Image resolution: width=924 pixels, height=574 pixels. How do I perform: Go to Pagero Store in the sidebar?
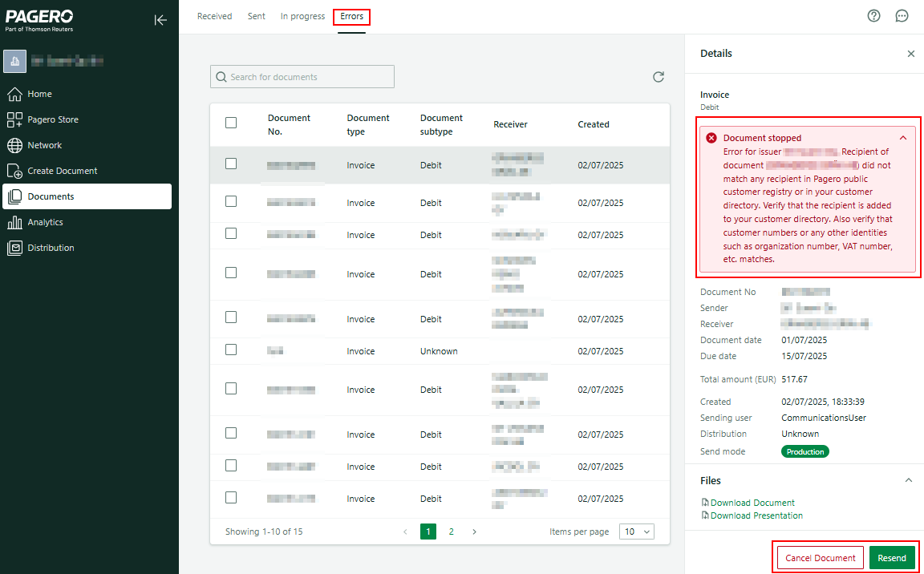[52, 119]
